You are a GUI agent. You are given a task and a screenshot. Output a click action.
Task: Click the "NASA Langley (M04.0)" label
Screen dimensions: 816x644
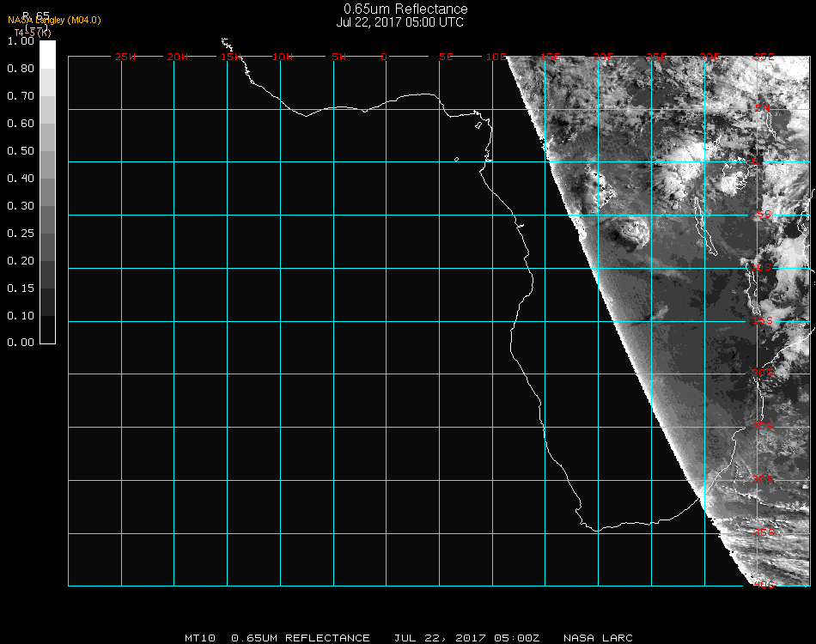pos(54,21)
